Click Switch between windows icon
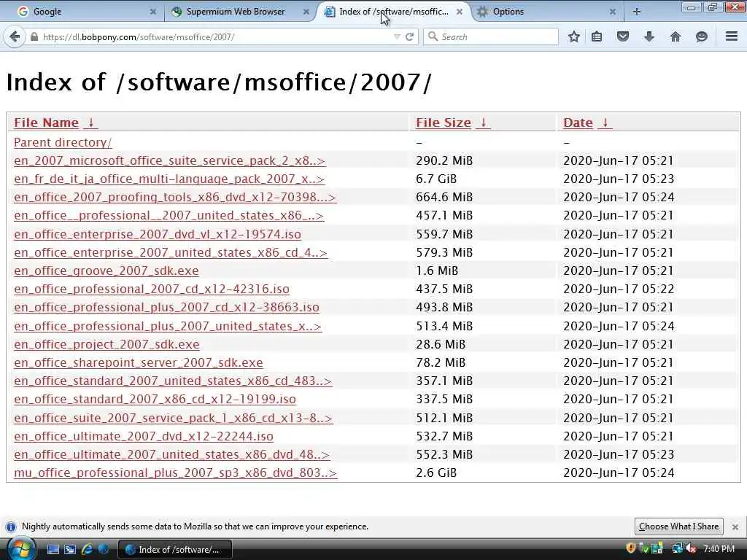Image resolution: width=747 pixels, height=560 pixels. point(70,550)
